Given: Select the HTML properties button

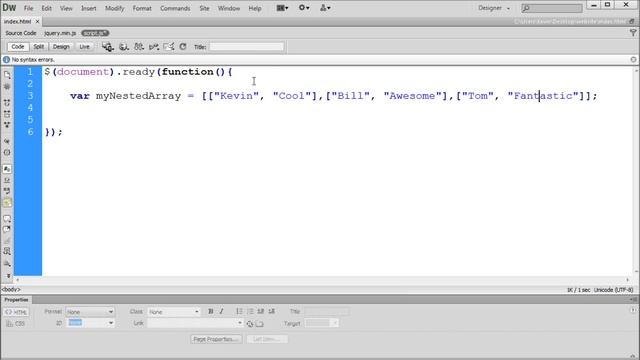Looking at the screenshot, I should (x=16, y=312).
